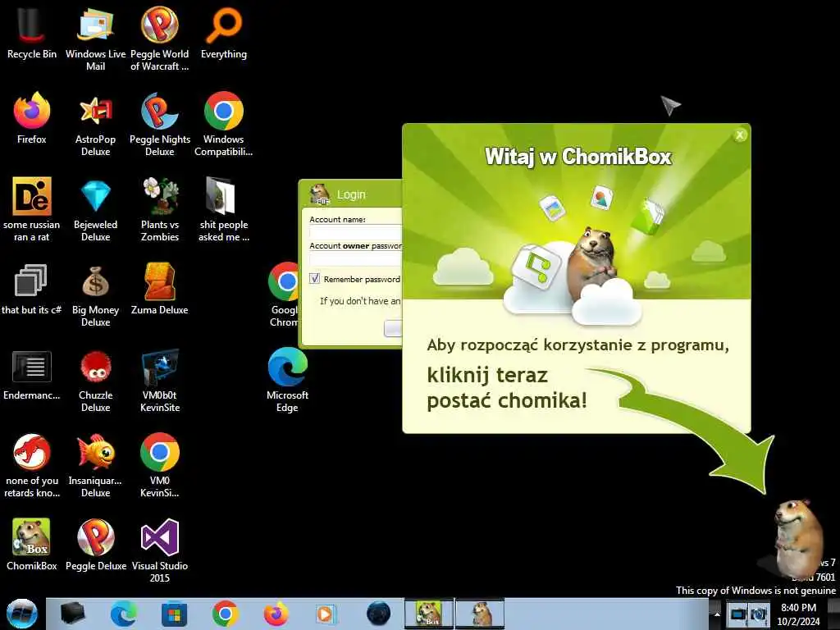Open the Recycle Bin desktop icon
The height and width of the screenshot is (630, 840).
[32, 32]
